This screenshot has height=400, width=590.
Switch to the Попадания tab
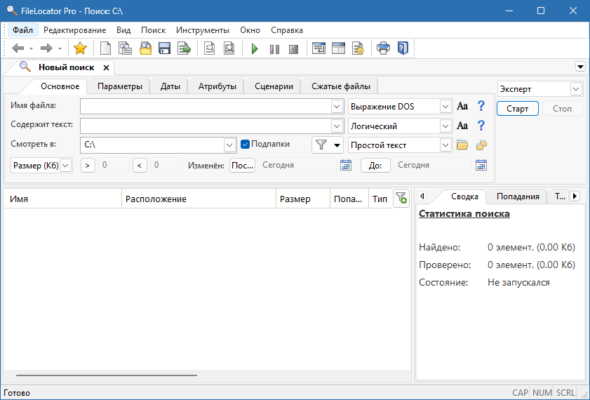(x=518, y=196)
